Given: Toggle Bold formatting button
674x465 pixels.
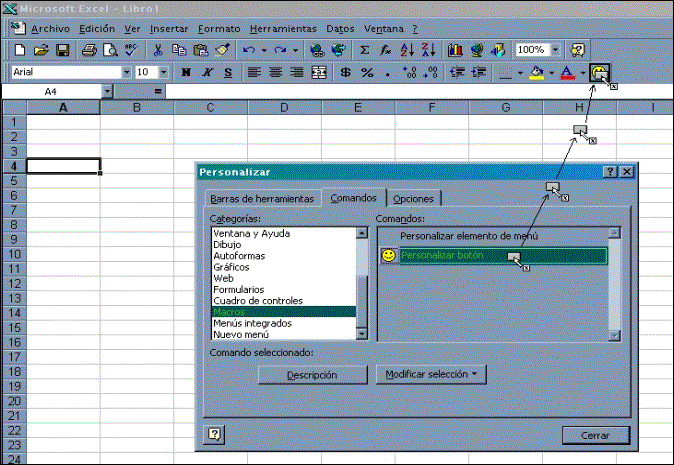Looking at the screenshot, I should coord(186,72).
